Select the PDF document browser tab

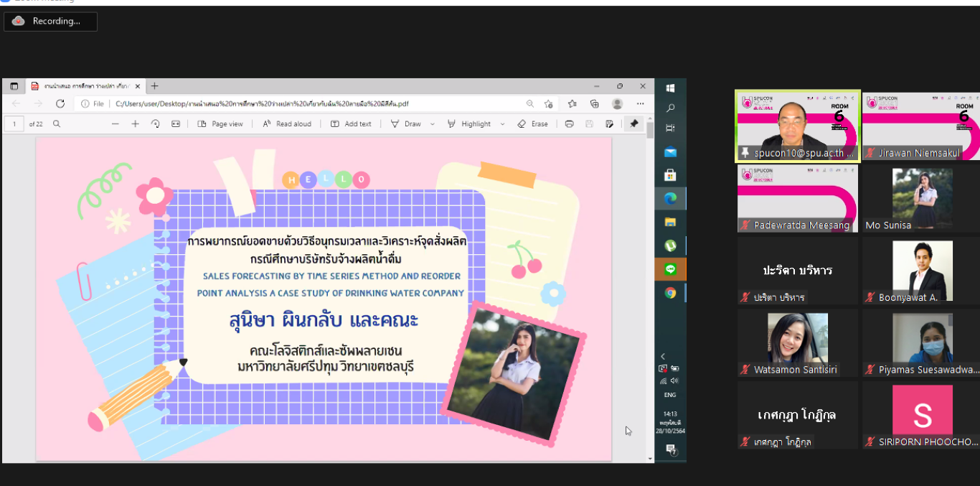(85, 86)
